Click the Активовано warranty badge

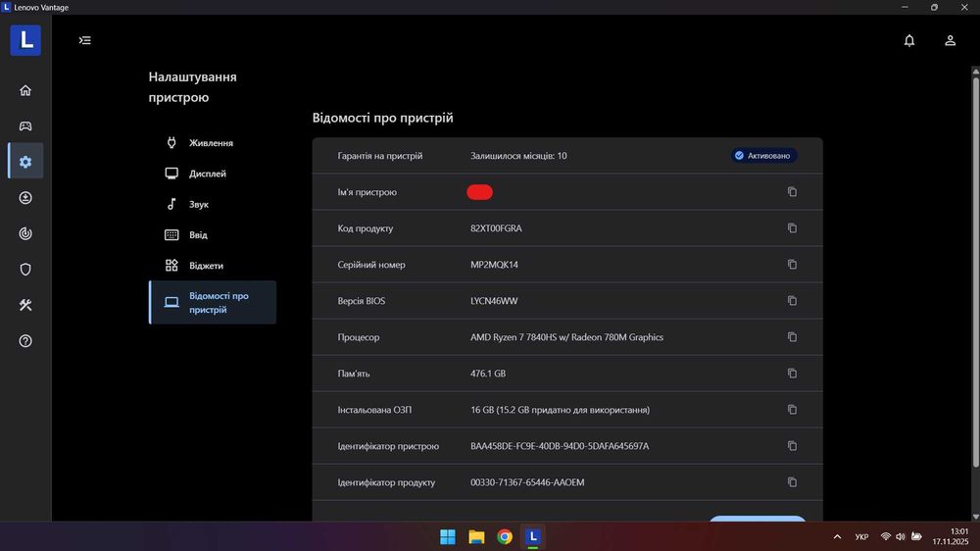coord(763,156)
